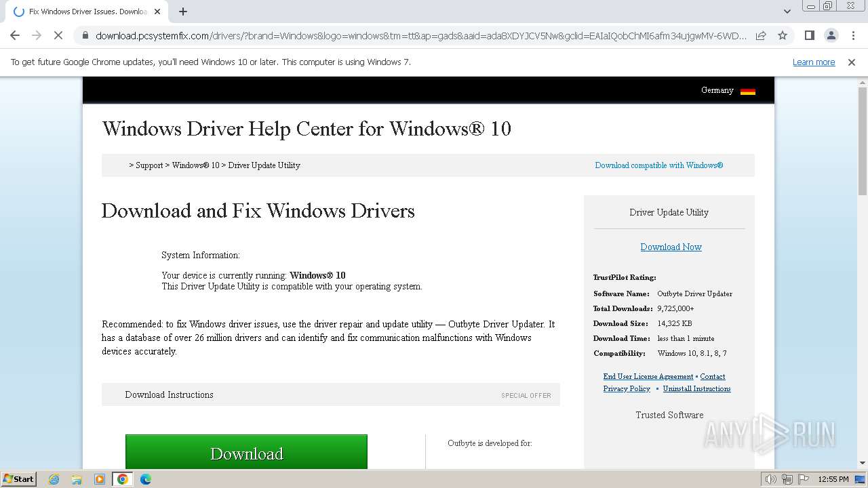The width and height of the screenshot is (868, 488).
Task: Open the Windows Start menu
Action: pyautogui.click(x=19, y=479)
